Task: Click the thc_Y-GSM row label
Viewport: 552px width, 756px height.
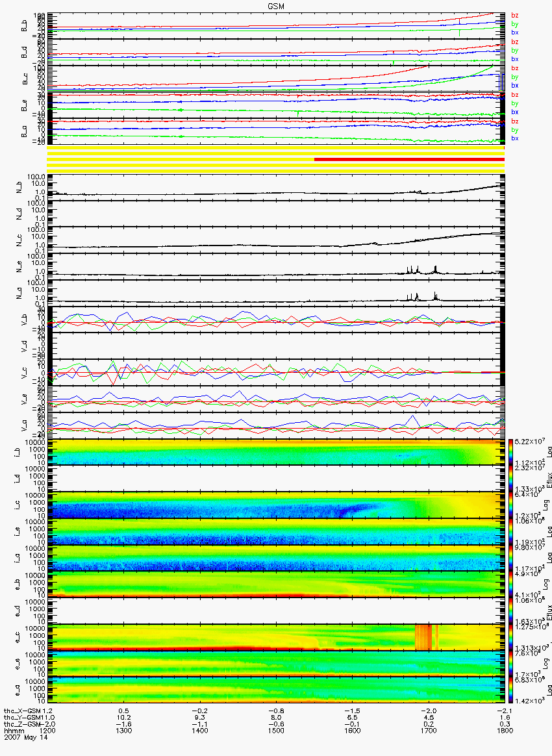Action: pos(22,718)
